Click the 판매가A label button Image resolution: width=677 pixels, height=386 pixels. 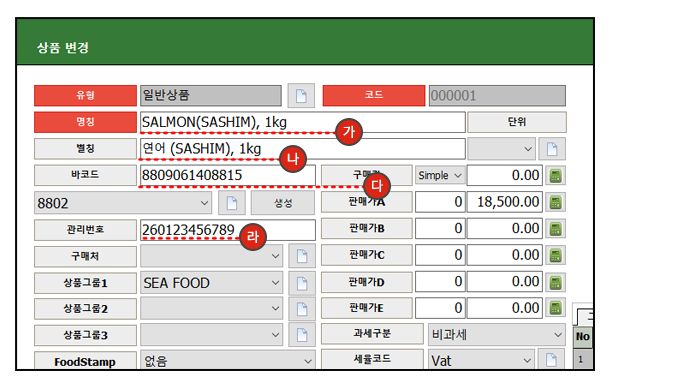[367, 202]
